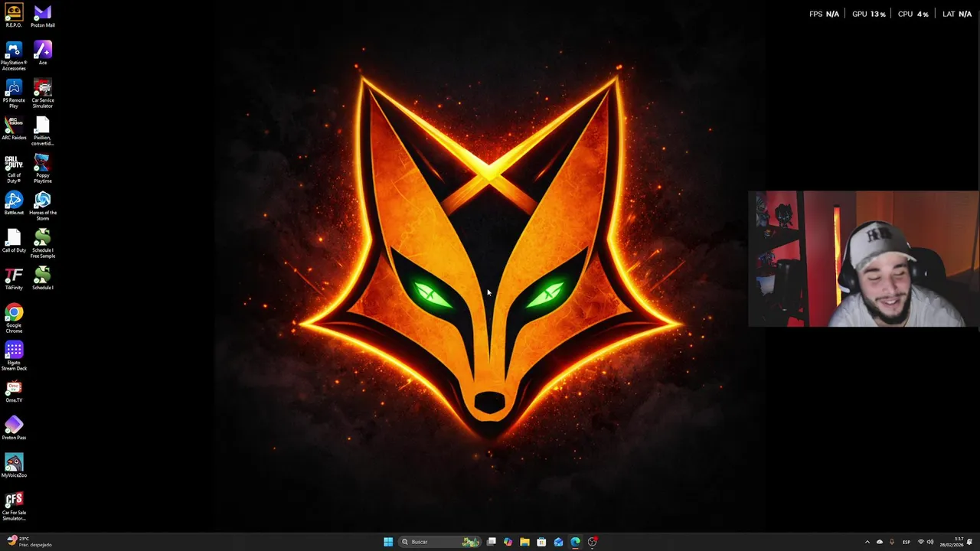Click the GPU 13% overlay readout

tap(869, 14)
